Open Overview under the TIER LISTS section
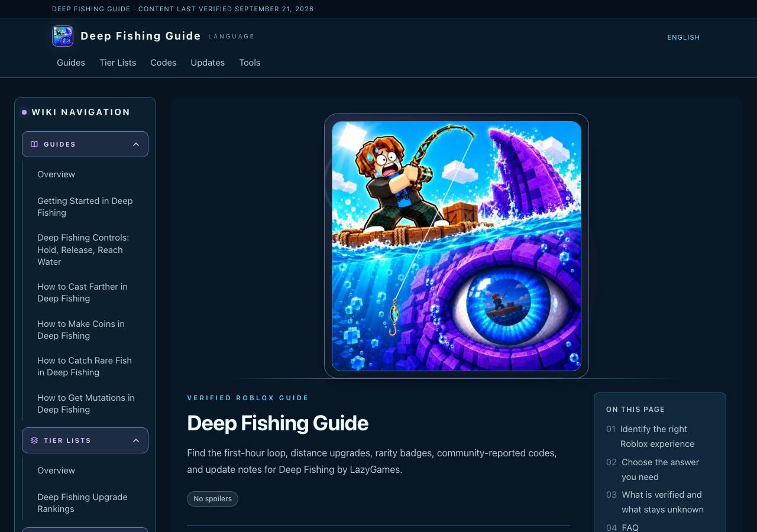Viewport: 757px width, 532px height. [x=56, y=471]
